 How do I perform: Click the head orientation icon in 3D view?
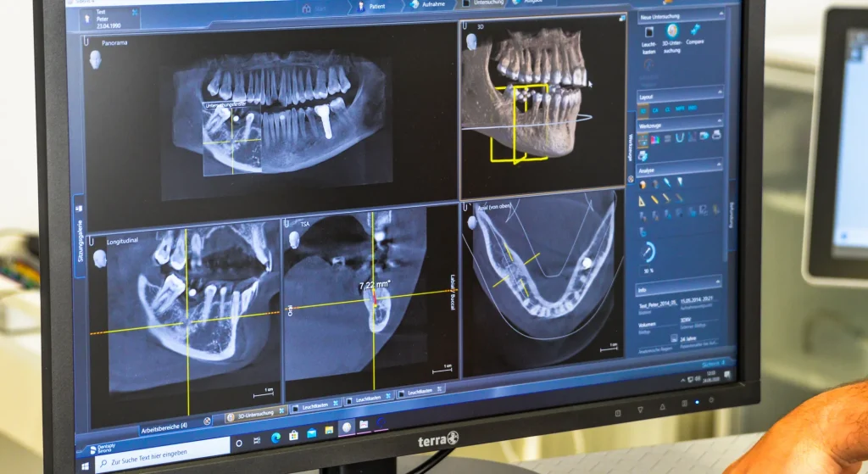[x=471, y=42]
